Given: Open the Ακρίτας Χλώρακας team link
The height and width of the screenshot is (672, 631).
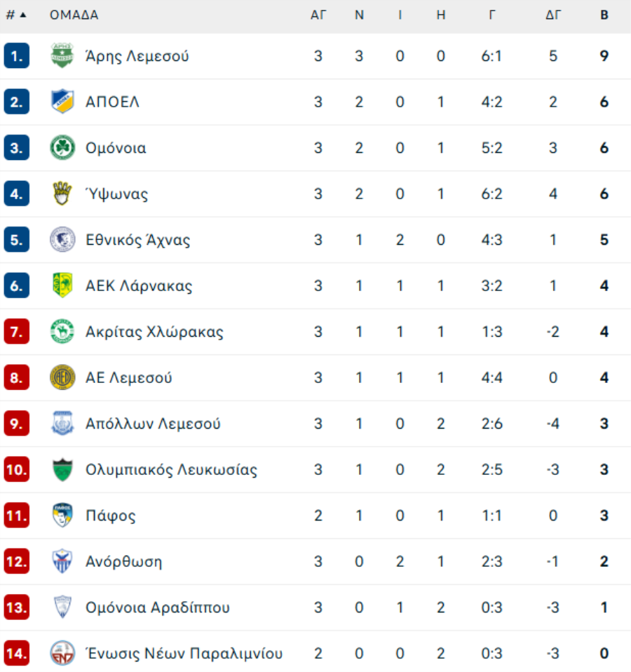Looking at the screenshot, I should 154,332.
